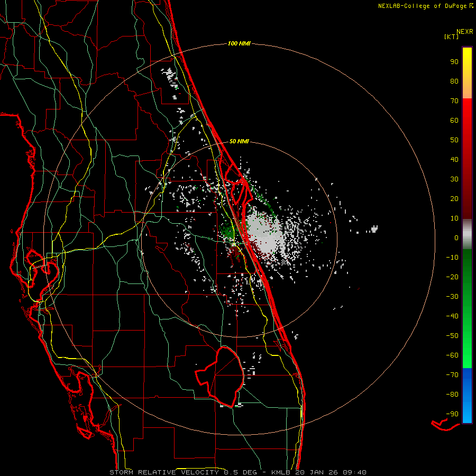This screenshot has height=476, width=476.
Task: Click the -20 value on velocity scale
Action: click(x=452, y=277)
